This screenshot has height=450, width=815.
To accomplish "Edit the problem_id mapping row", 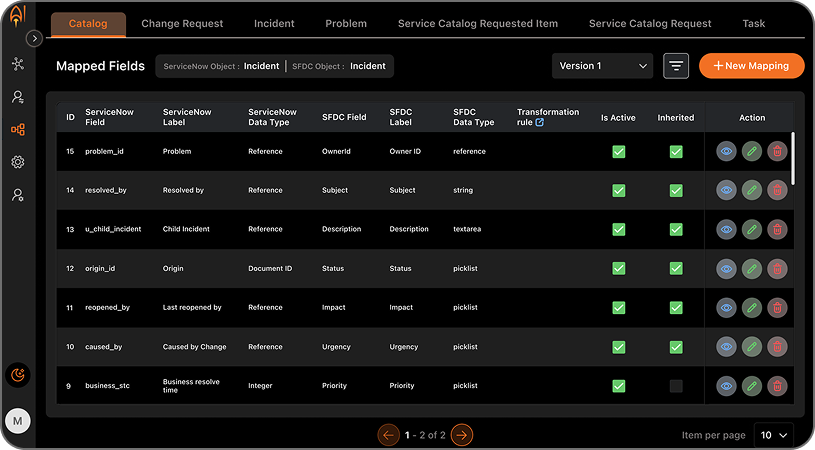I will tap(752, 152).
